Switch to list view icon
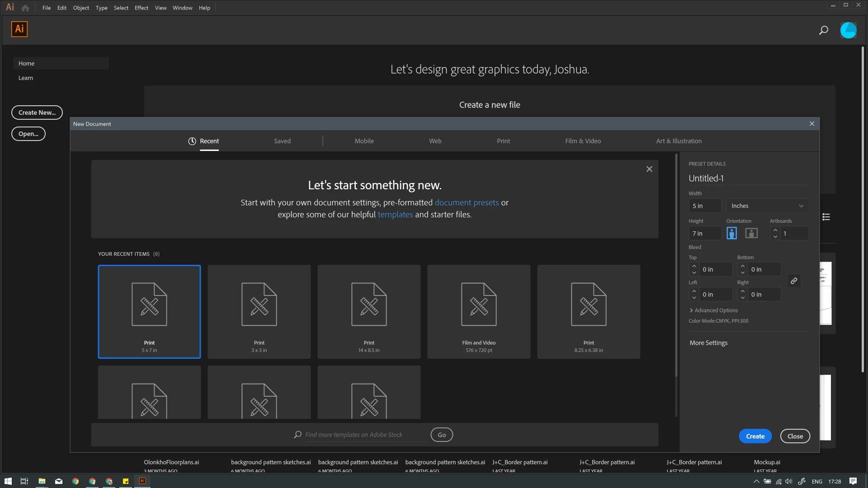 click(826, 217)
